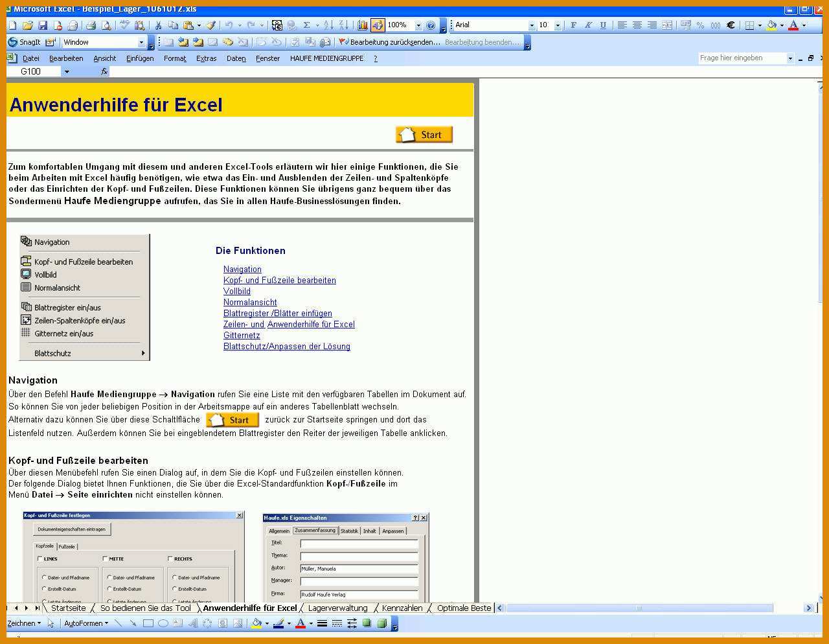This screenshot has height=644, width=829.
Task: Choose the Rectangle drawing tool
Action: [x=148, y=623]
